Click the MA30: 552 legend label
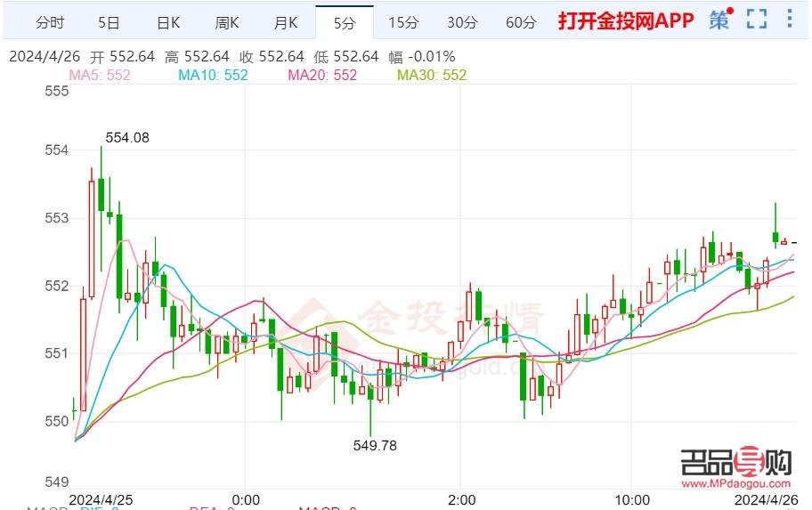Viewport: 812px width, 510px height. click(x=432, y=75)
